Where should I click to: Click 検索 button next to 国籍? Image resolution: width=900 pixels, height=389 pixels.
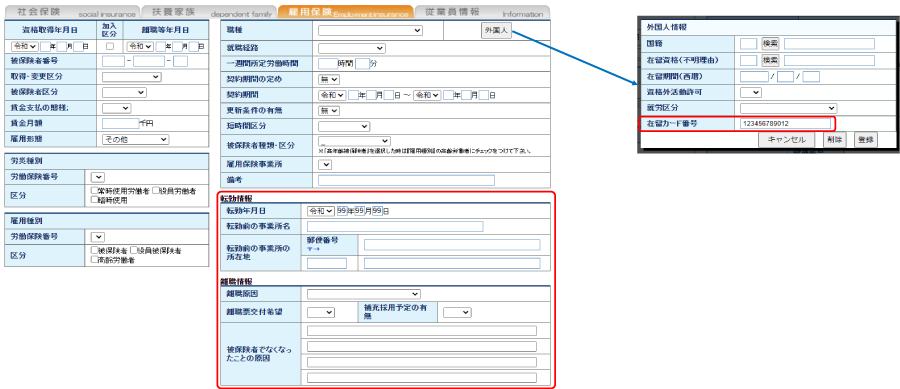(770, 43)
